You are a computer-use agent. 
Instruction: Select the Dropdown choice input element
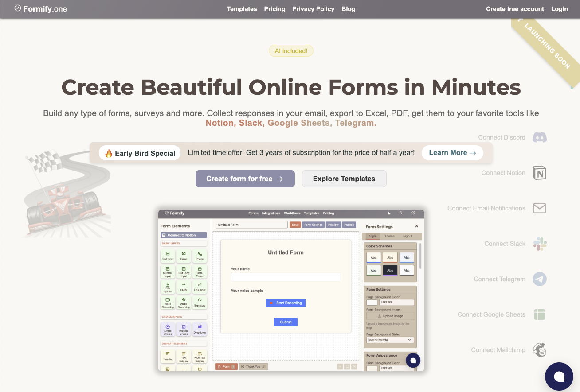(x=200, y=330)
